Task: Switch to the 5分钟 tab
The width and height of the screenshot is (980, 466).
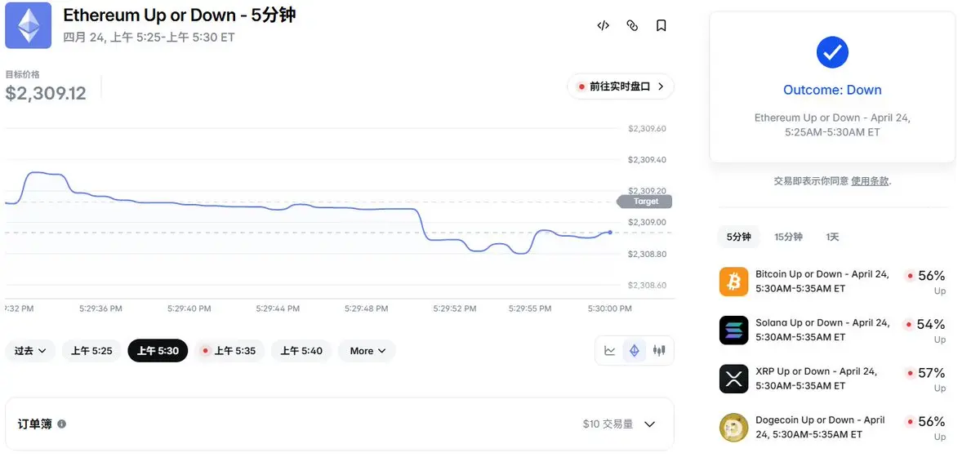Action: (x=738, y=237)
